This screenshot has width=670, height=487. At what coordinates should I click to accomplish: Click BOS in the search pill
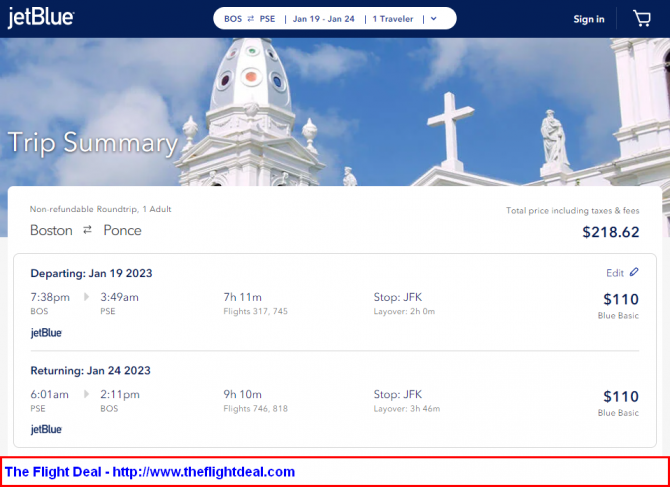click(x=233, y=19)
